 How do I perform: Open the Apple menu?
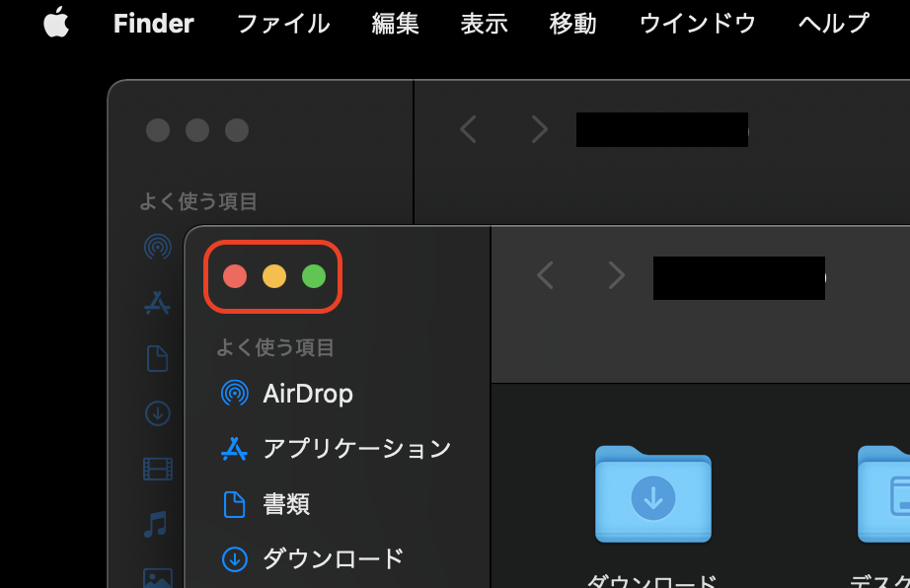click(56, 24)
